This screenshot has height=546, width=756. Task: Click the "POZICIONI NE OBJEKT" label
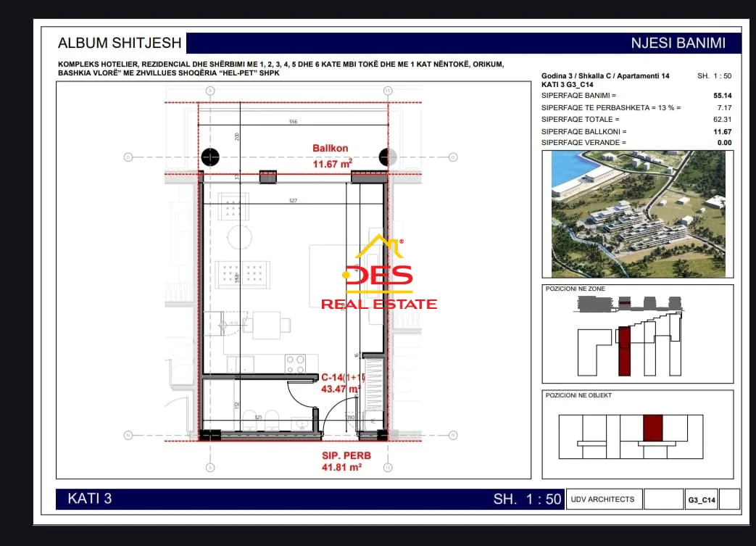[x=578, y=395]
